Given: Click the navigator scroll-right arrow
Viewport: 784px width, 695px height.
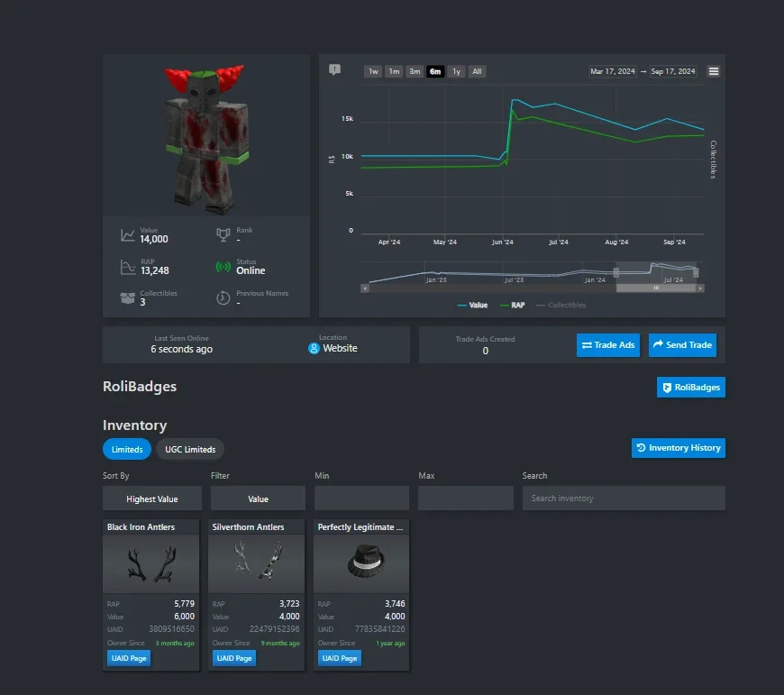Looking at the screenshot, I should click(x=700, y=288).
